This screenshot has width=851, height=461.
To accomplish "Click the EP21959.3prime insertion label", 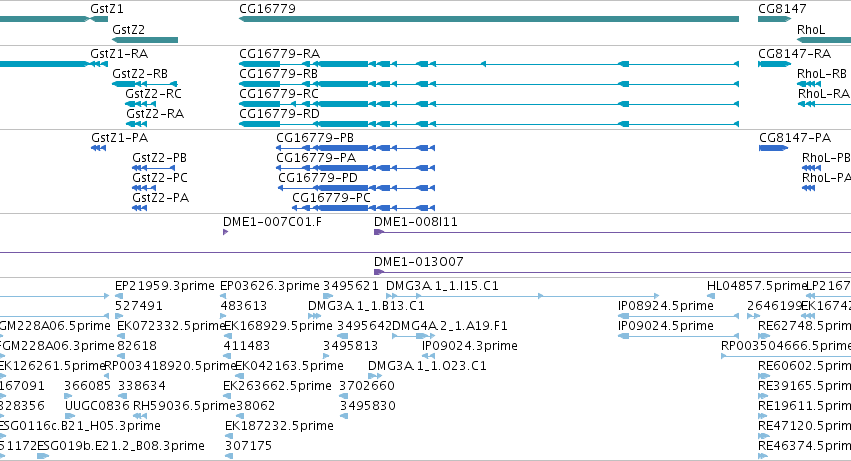I will (x=165, y=286).
